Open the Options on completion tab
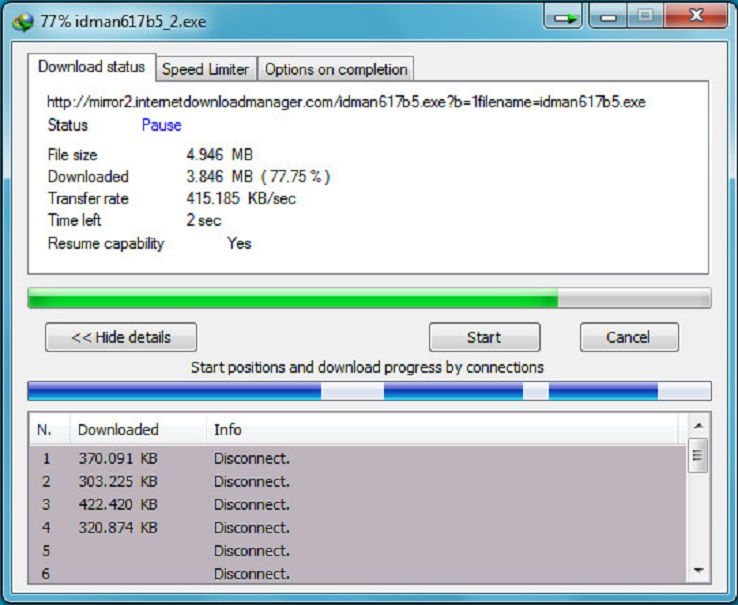 click(336, 69)
